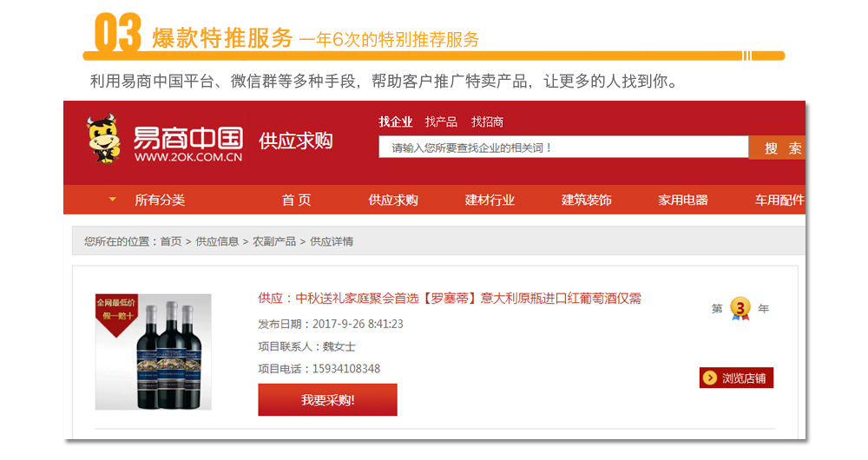Open the red wine supply title link

click(x=450, y=299)
